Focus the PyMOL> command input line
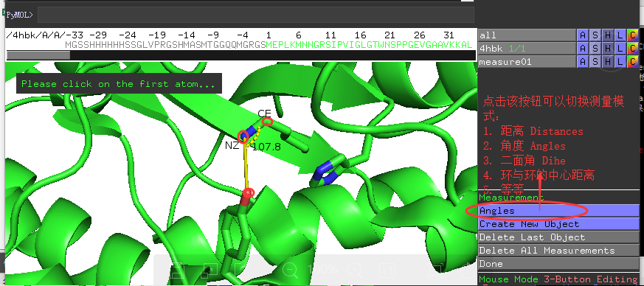The width and height of the screenshot is (644, 286). coord(256,15)
